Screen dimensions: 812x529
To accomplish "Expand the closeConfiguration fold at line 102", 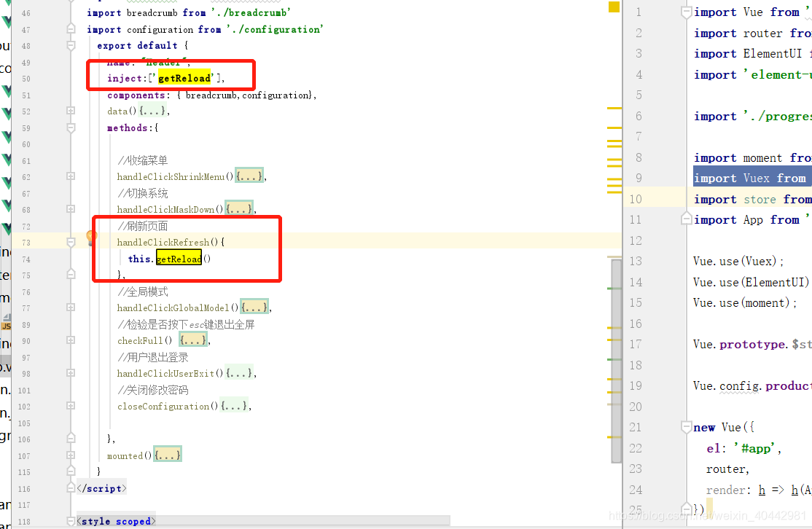I will (71, 406).
